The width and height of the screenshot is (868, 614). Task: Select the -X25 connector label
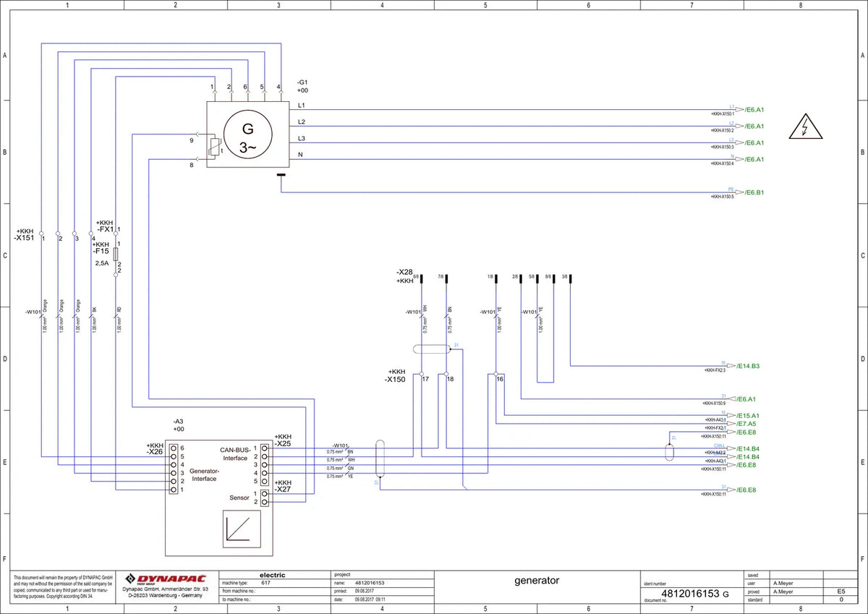[x=283, y=444]
